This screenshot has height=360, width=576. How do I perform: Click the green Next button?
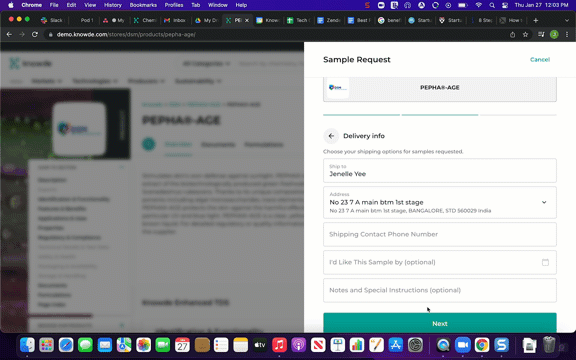pyautogui.click(x=440, y=323)
